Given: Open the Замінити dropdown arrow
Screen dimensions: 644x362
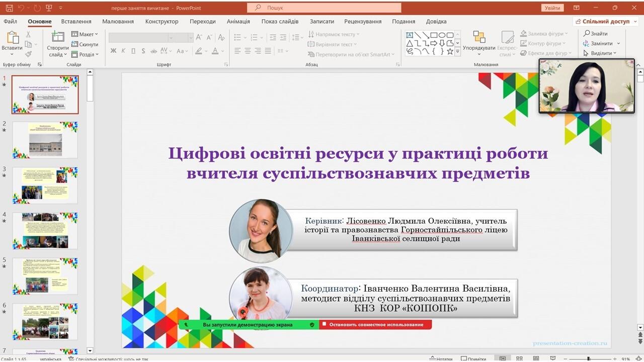Looking at the screenshot, I should point(618,44).
